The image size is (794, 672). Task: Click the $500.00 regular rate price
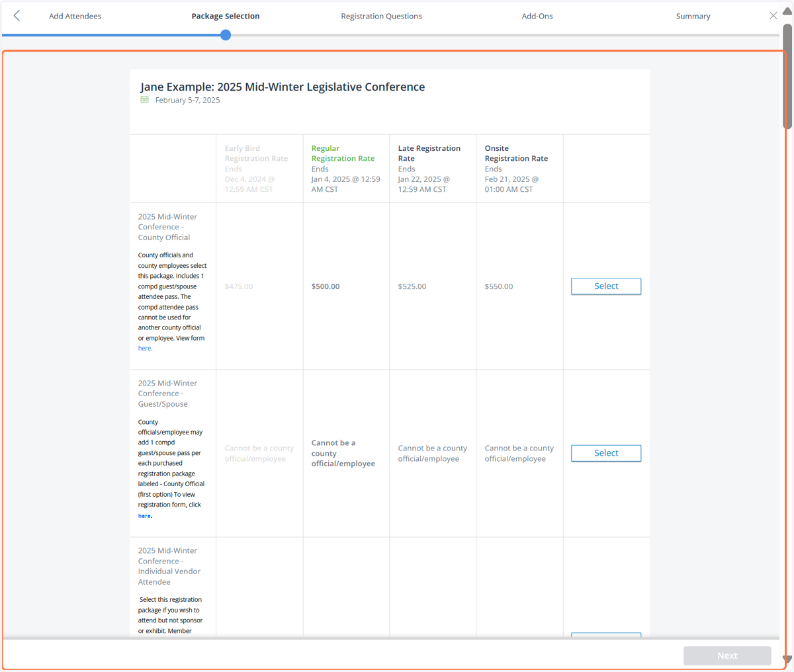click(326, 286)
